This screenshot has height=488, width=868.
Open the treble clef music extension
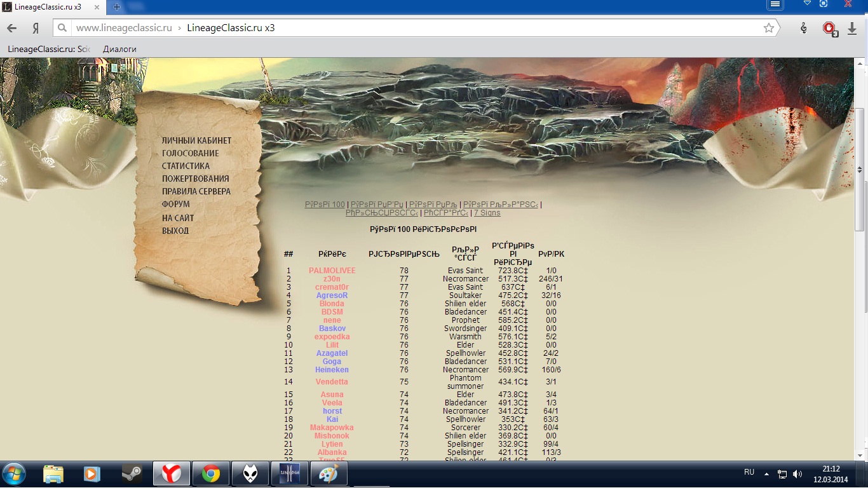[x=804, y=28]
